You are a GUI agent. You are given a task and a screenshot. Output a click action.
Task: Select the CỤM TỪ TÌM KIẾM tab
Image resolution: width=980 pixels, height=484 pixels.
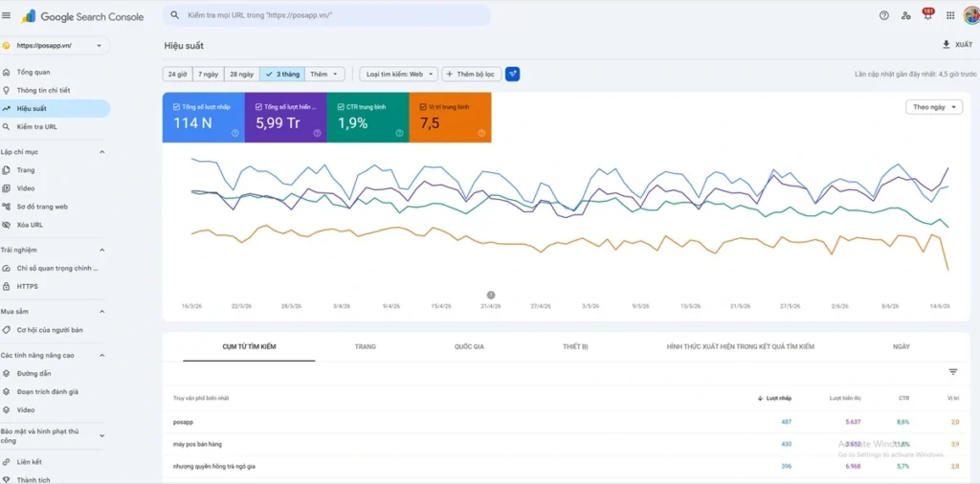tap(249, 346)
